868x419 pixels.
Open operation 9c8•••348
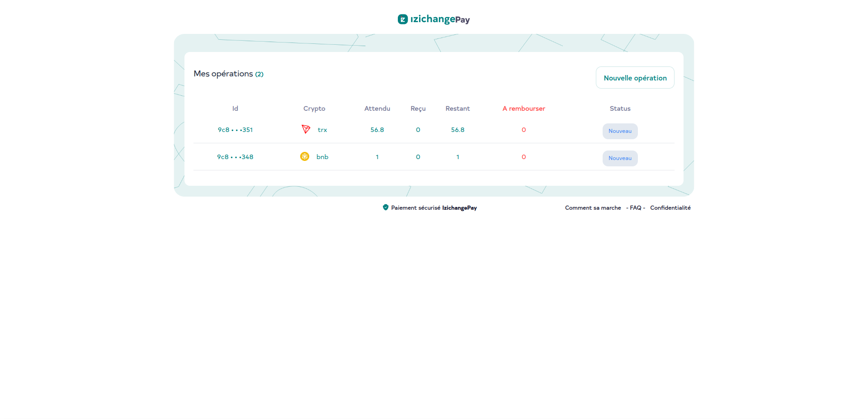point(235,157)
